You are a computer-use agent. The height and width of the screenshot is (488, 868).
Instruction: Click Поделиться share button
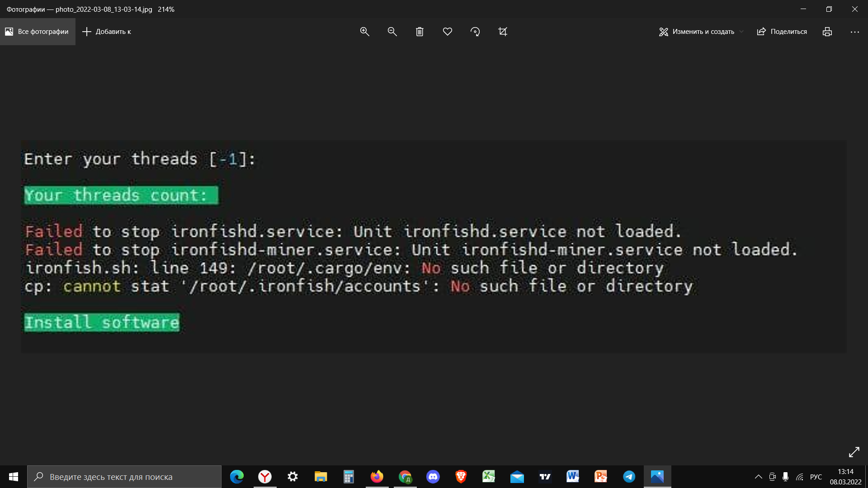coord(782,32)
